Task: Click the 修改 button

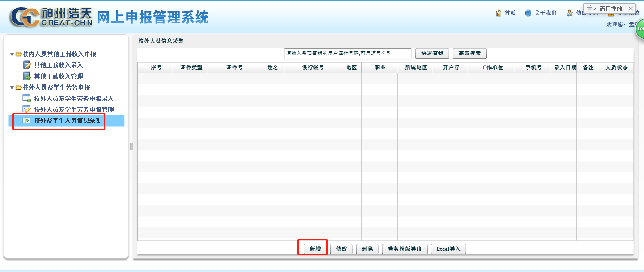Action: pos(341,249)
